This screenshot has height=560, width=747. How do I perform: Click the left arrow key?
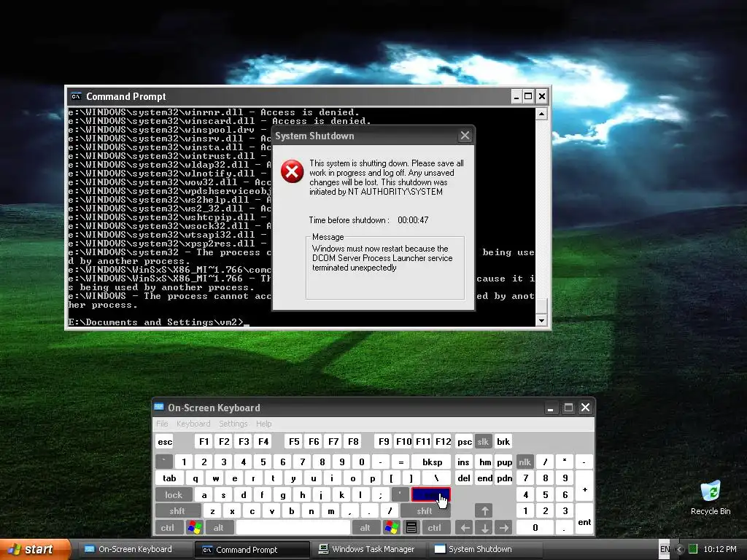coord(465,528)
